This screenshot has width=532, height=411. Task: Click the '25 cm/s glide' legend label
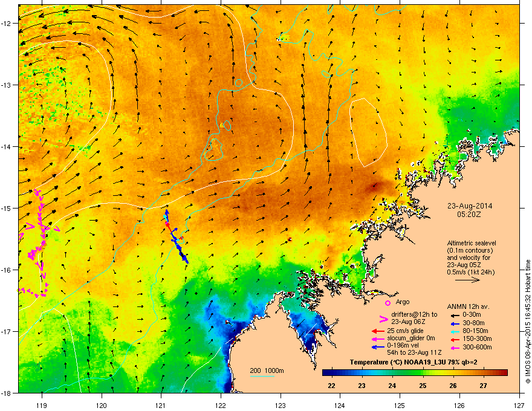coord(405,331)
